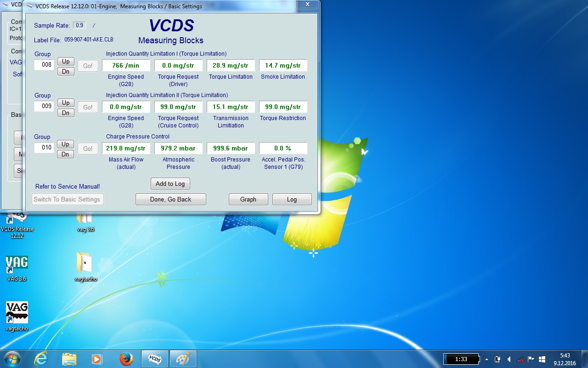This screenshot has height=368, width=588.
Task: Open the Windows Start menu
Action: tap(12, 358)
